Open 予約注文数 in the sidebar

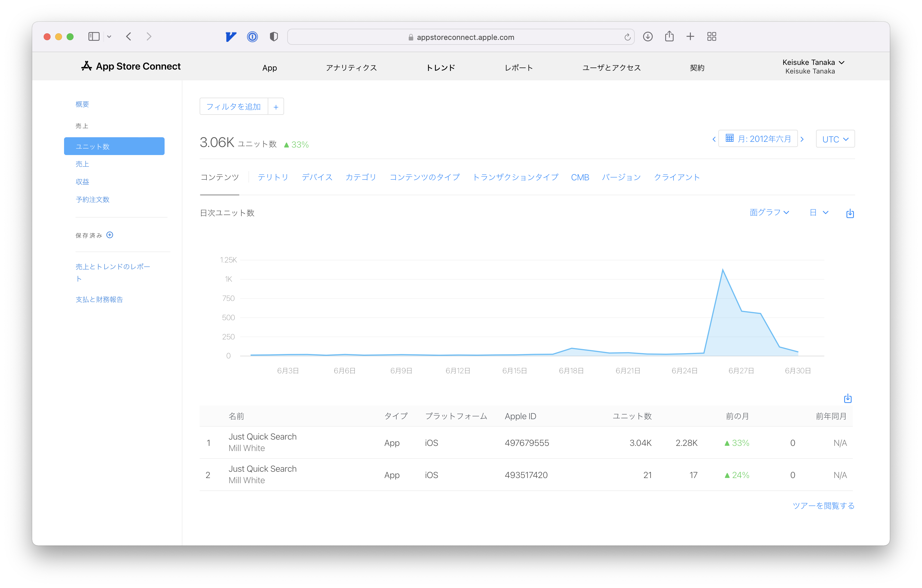[93, 200]
